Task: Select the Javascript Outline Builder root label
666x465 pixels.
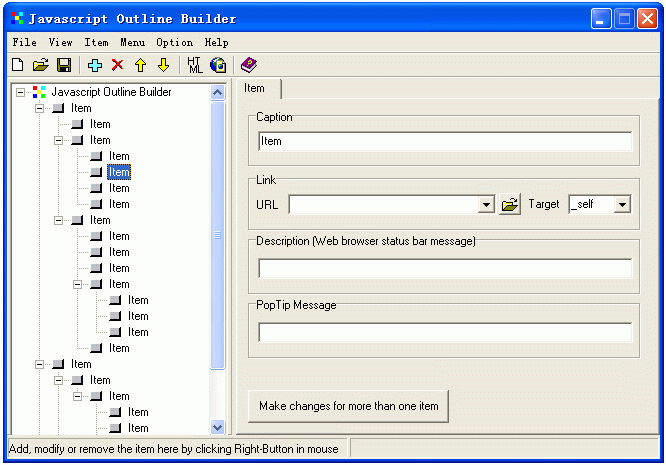Action: pyautogui.click(x=111, y=92)
